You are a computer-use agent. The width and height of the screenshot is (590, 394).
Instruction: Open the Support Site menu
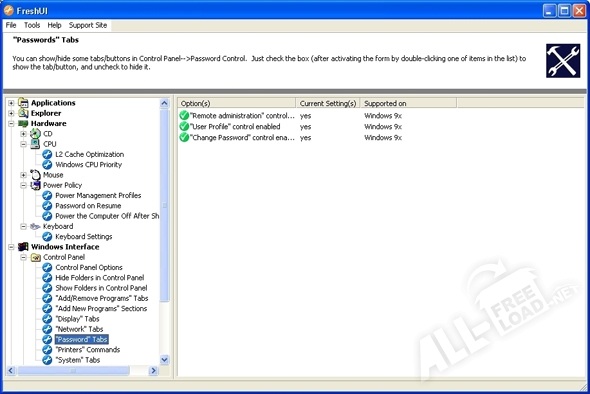coord(88,25)
